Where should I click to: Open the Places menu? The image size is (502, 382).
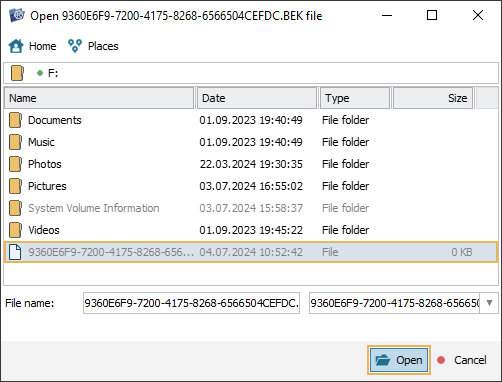pyautogui.click(x=93, y=46)
